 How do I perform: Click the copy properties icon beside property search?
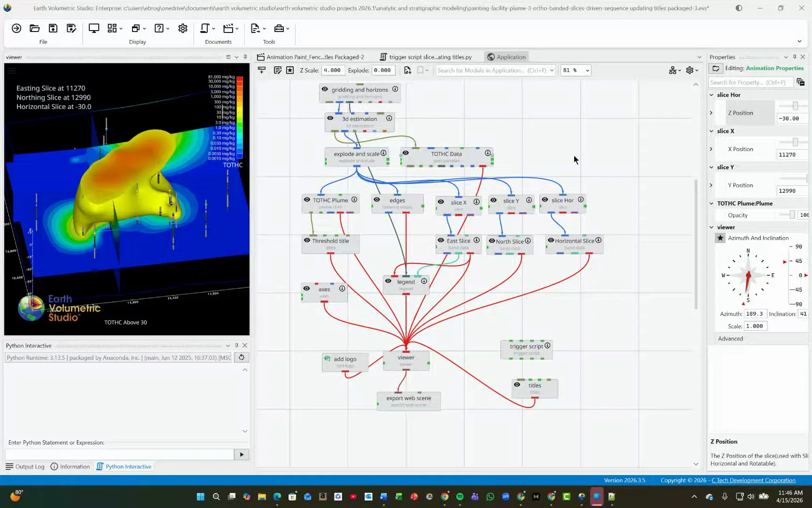(x=801, y=82)
